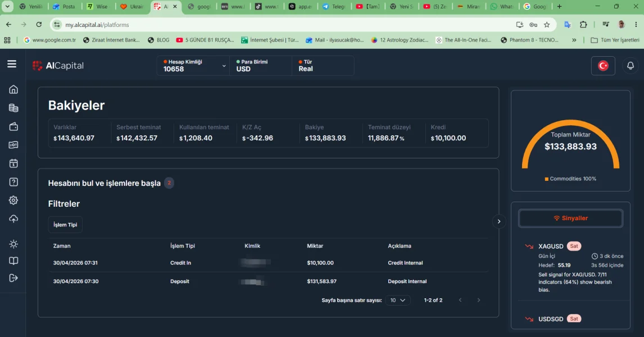Image resolution: width=644 pixels, height=337 pixels.
Task: Open the İşlem Tipi filter
Action: pos(65,225)
